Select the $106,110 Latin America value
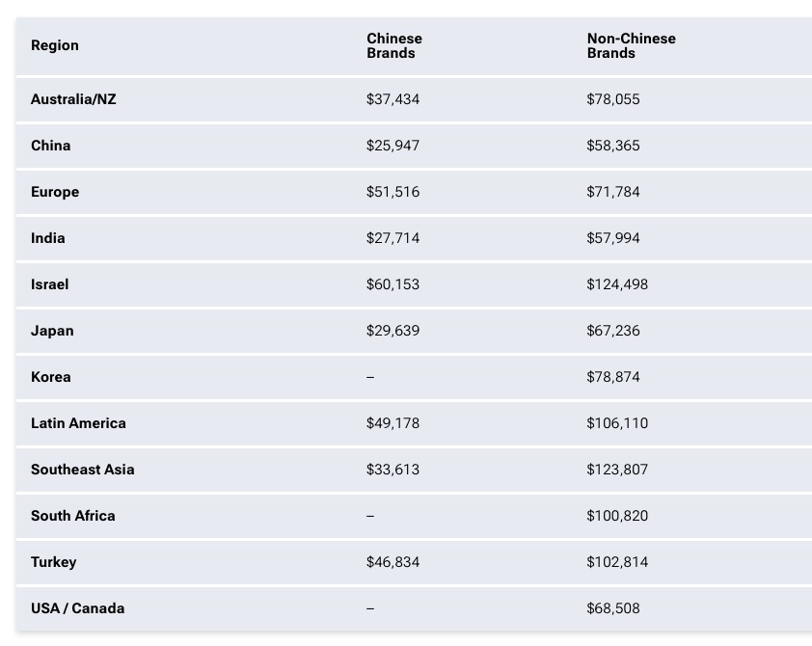 617,423
